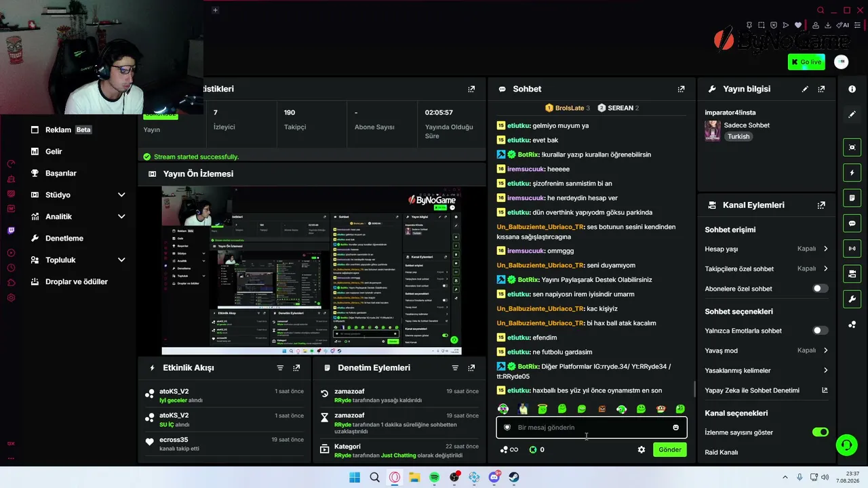The image size is (868, 488).
Task: Open Takipçilere özel sohbet setting options
Action: 766,268
